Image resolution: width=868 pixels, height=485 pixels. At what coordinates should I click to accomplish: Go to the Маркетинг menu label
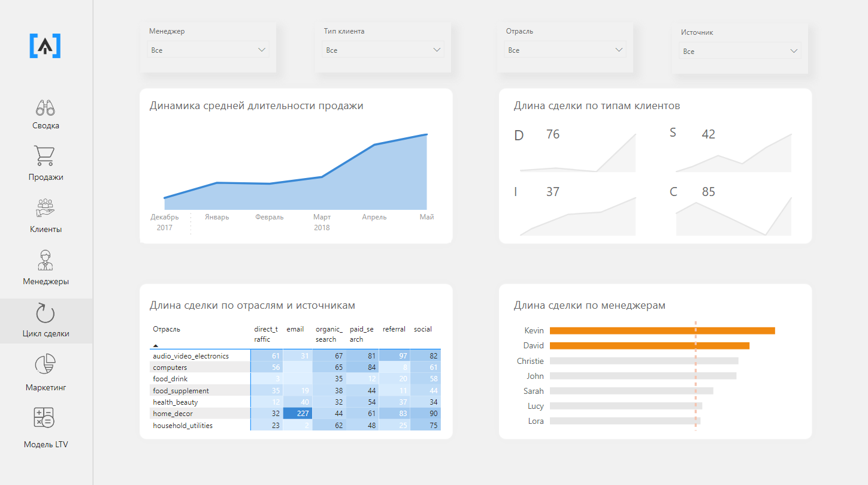click(x=46, y=388)
